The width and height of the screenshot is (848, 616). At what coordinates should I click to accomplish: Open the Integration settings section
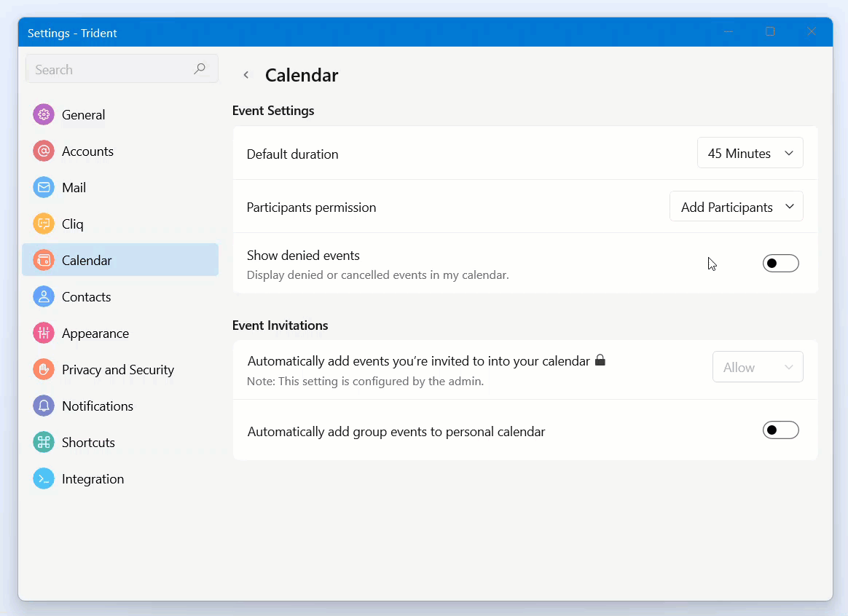[x=93, y=479]
